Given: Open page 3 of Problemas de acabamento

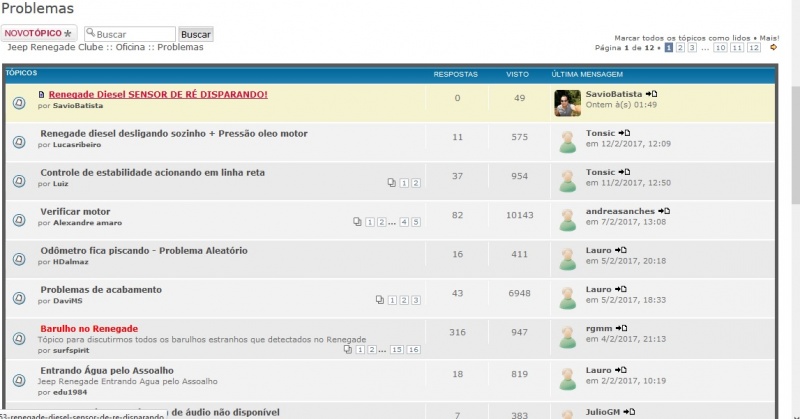Looking at the screenshot, I should point(416,300).
